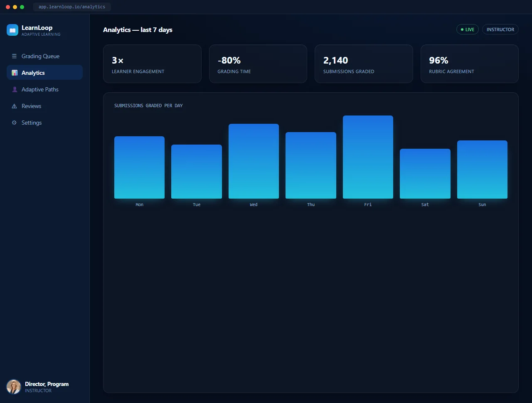Select the Learner Engagement 3× card
The width and height of the screenshot is (532, 403).
(152, 64)
